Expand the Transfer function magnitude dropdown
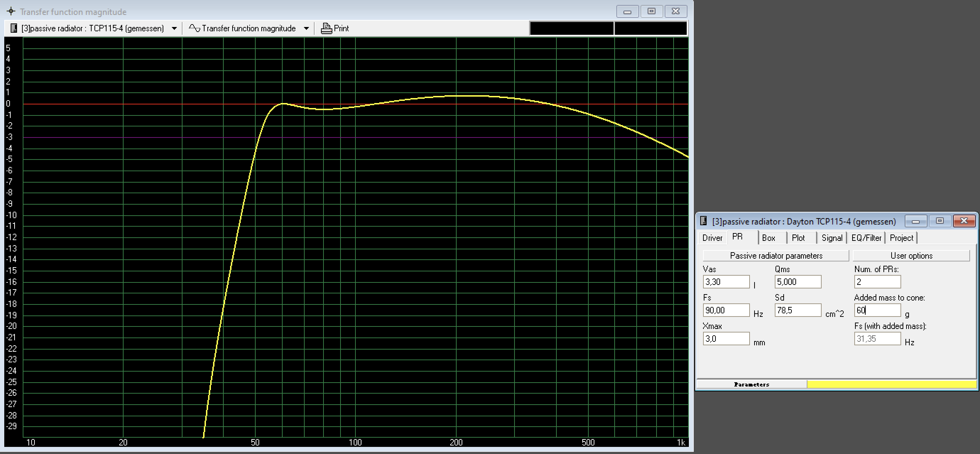This screenshot has width=980, height=454. click(306, 28)
